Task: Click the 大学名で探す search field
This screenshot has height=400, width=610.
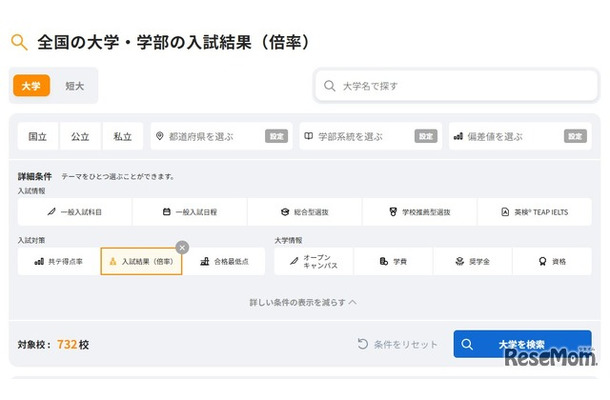Action: coord(456,86)
